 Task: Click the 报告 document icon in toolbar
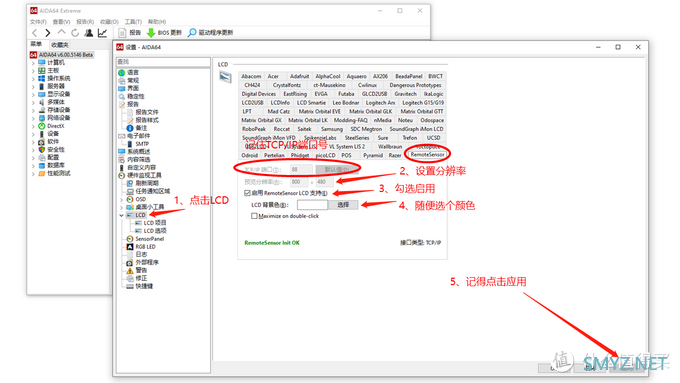(122, 33)
